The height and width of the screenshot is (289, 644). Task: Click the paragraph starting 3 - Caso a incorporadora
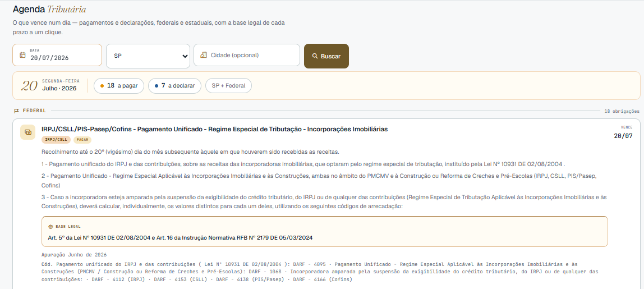(324, 201)
